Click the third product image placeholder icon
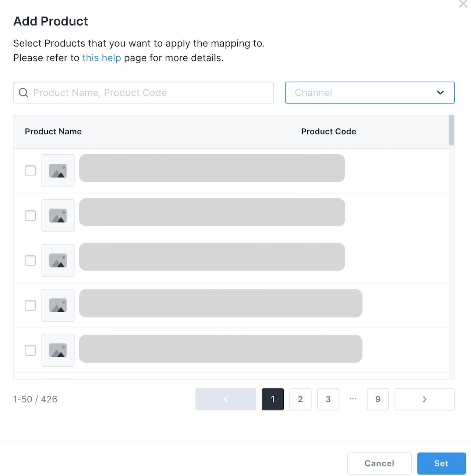 point(58,260)
